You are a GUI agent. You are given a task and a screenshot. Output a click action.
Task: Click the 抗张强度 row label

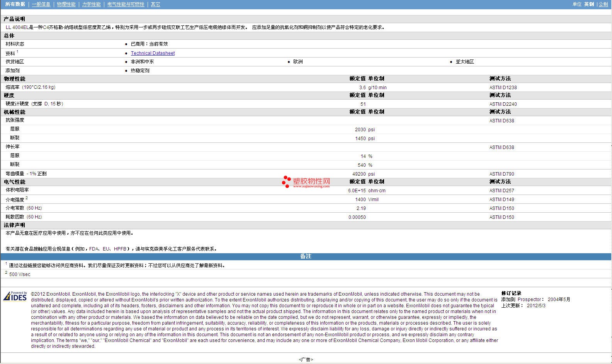(x=15, y=120)
